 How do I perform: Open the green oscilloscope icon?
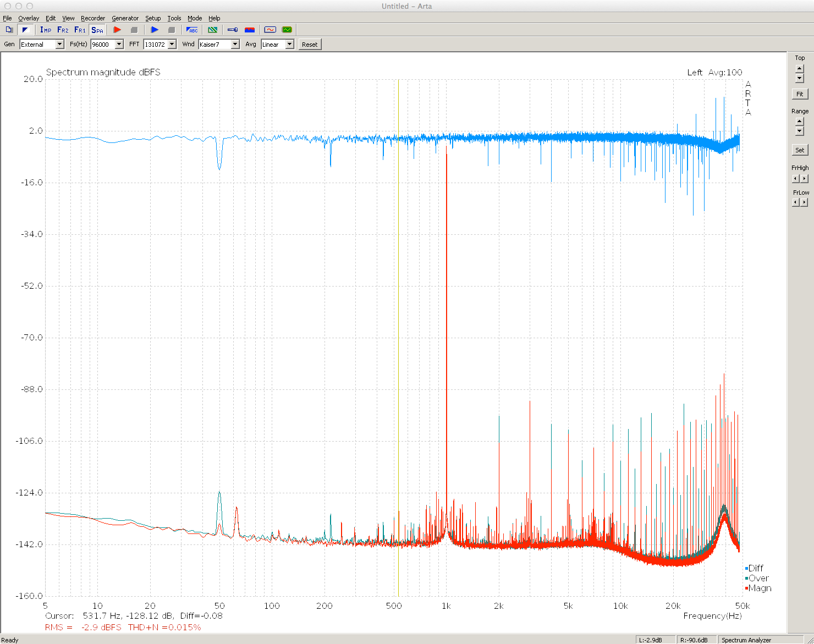(287, 30)
